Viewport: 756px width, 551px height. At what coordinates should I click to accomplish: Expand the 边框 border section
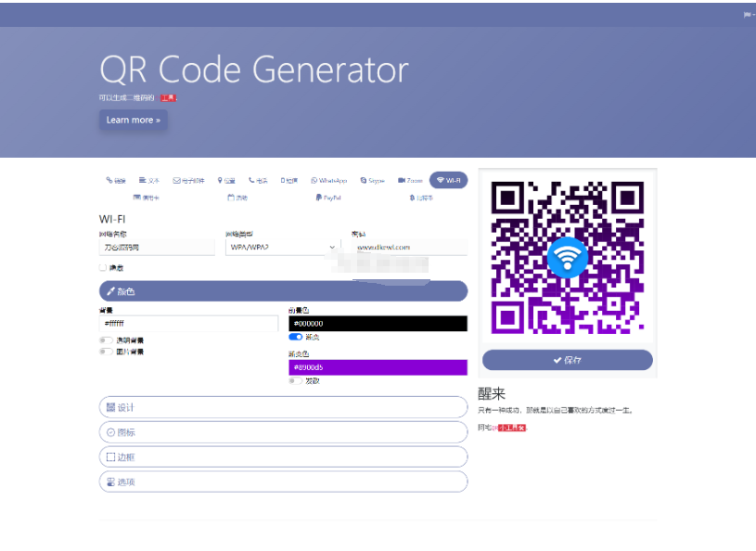[x=283, y=456]
